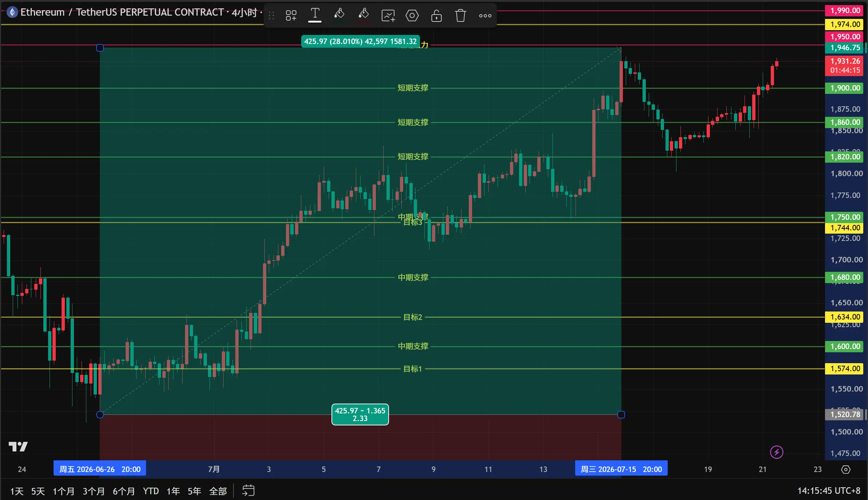The height and width of the screenshot is (500, 868).
Task: Open the drawing templates icon in floating toolbar
Action: 291,16
